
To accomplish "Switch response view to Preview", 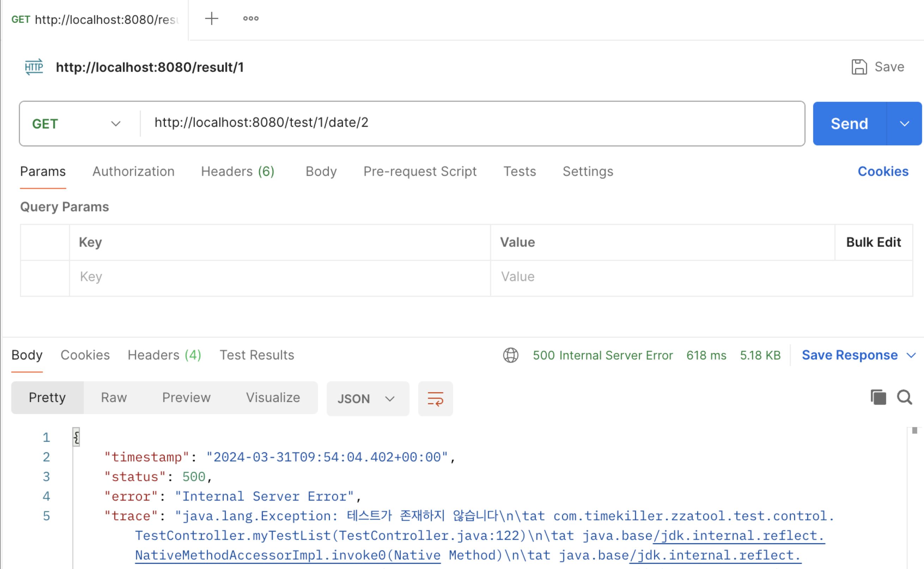I will click(x=186, y=398).
